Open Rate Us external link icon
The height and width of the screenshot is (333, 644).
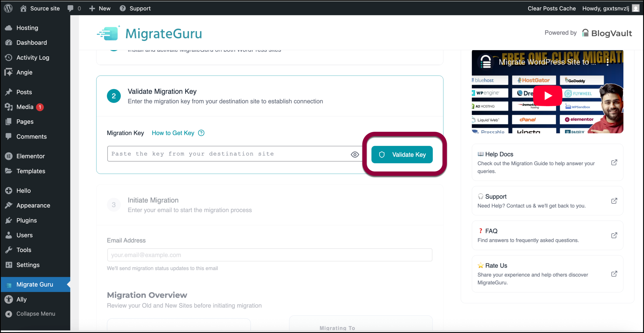pos(614,274)
